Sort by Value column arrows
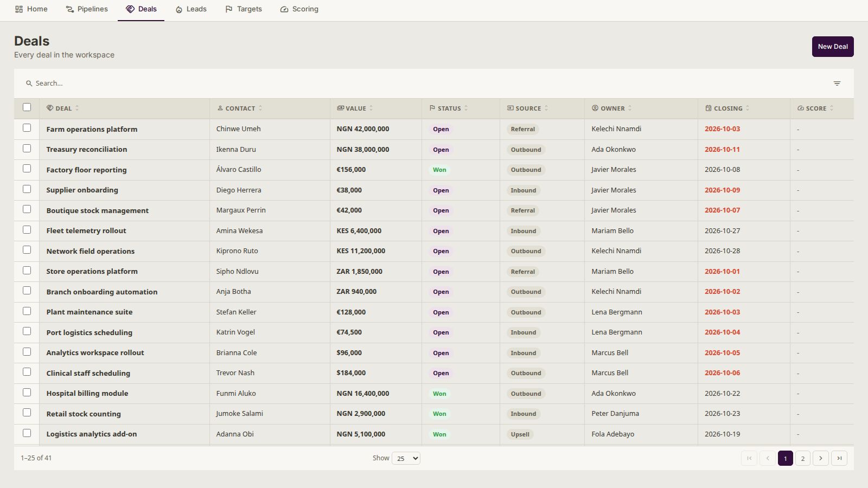The width and height of the screenshot is (868, 488). [x=371, y=108]
